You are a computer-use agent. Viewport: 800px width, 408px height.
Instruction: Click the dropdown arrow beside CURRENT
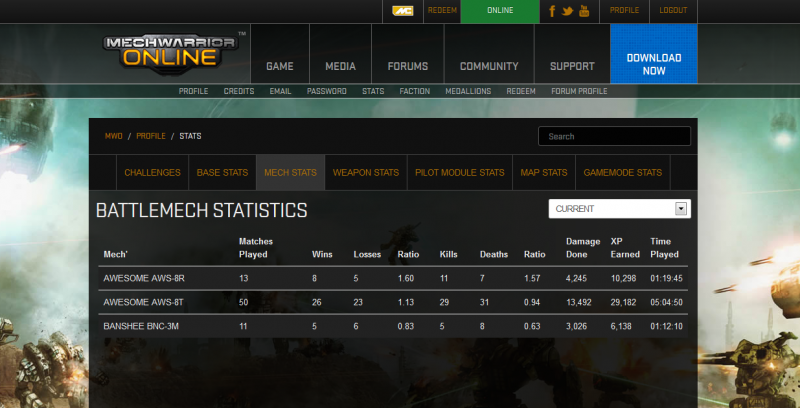[682, 209]
